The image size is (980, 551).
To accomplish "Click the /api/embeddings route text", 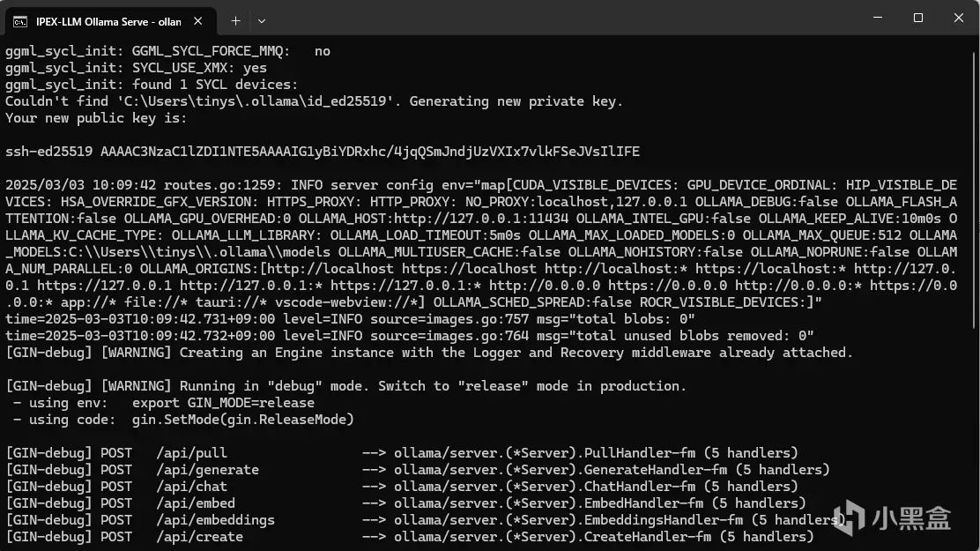I will click(215, 520).
